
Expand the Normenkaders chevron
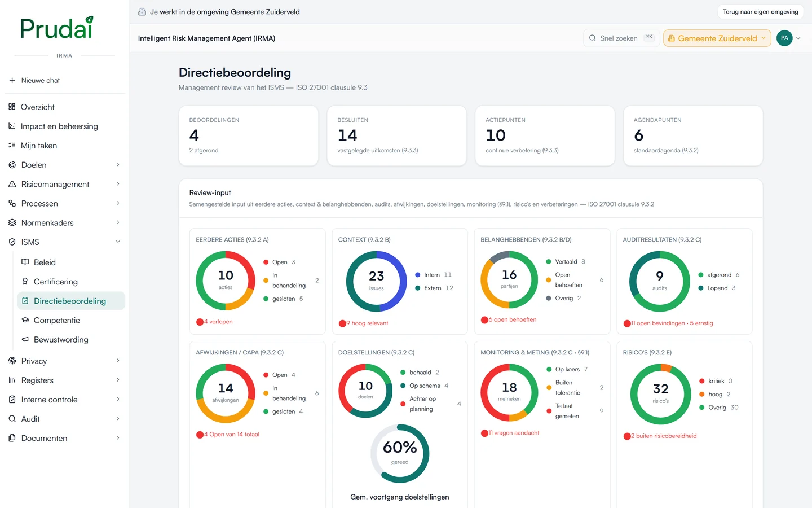tap(118, 222)
